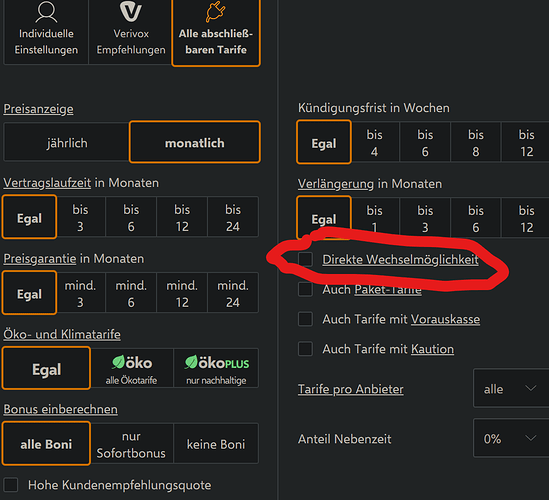Open the Vertragslaufzeit help link

tap(47, 183)
